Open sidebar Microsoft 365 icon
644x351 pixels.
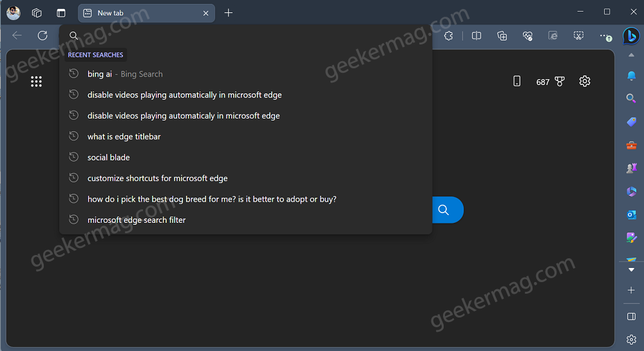(x=631, y=191)
